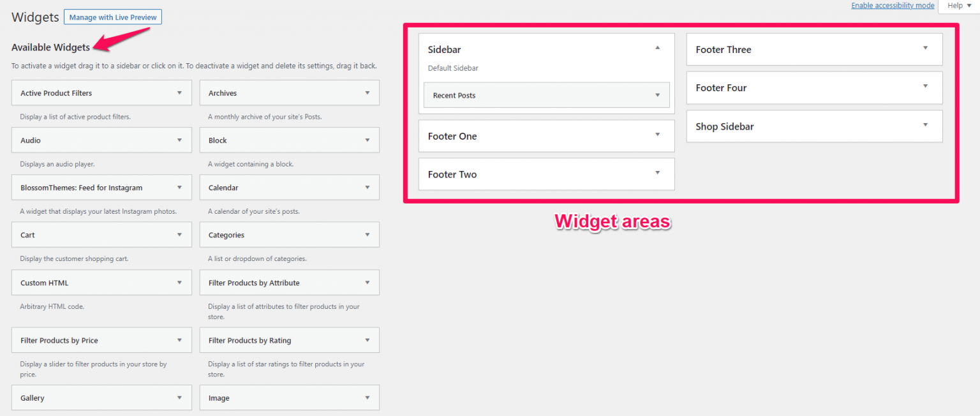Viewport: 980px width, 416px height.
Task: Expand the Footer One widget area
Action: point(657,135)
